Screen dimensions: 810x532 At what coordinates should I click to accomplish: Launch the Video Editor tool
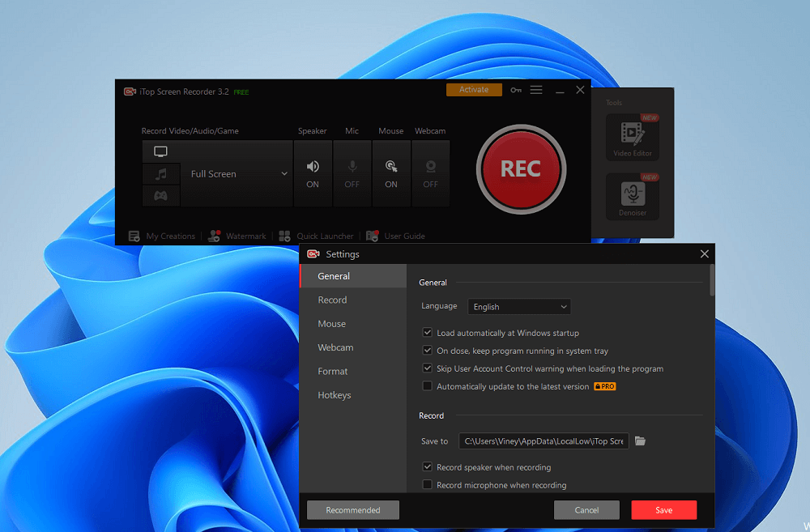point(633,137)
